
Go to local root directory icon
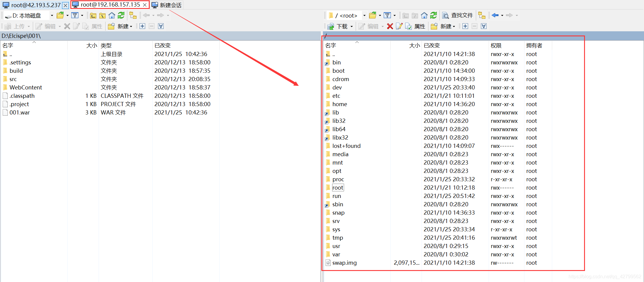103,16
